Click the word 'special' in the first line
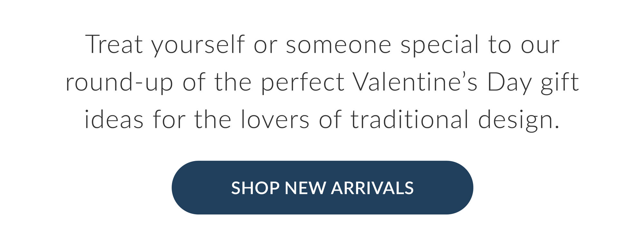Image resolution: width=644 pixels, height=250 pixels. click(x=440, y=45)
